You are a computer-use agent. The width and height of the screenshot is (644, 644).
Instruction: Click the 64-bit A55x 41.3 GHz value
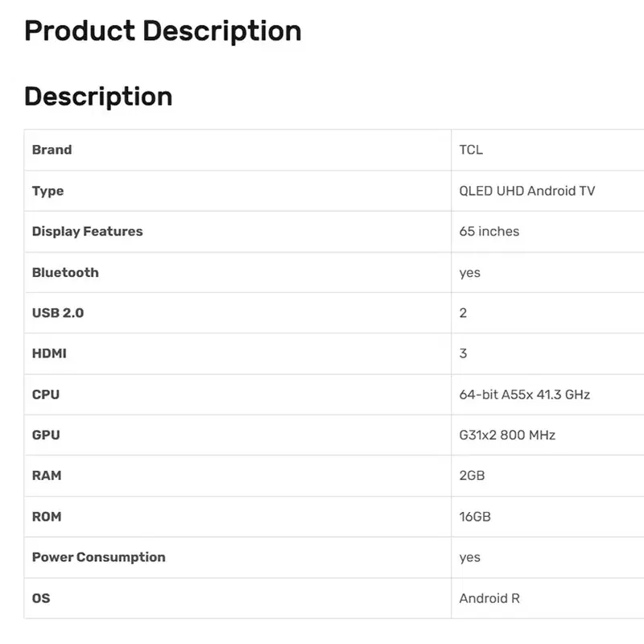pos(525,394)
